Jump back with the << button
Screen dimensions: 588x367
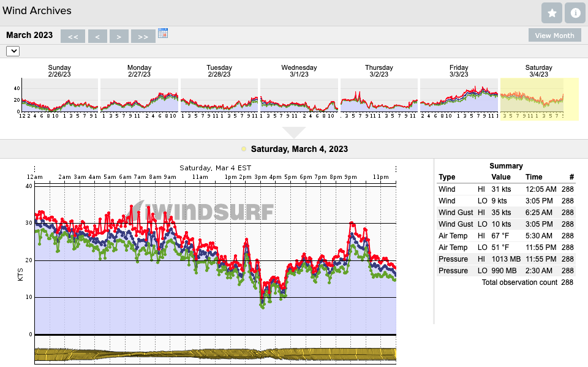(73, 36)
